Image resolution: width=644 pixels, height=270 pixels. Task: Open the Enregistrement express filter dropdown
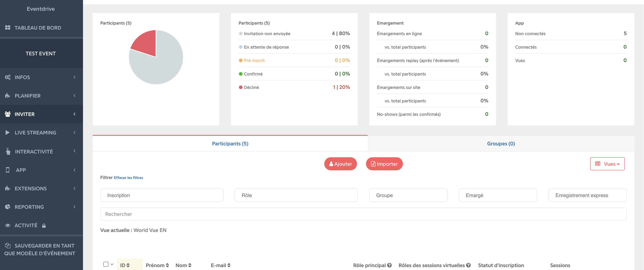(588, 195)
